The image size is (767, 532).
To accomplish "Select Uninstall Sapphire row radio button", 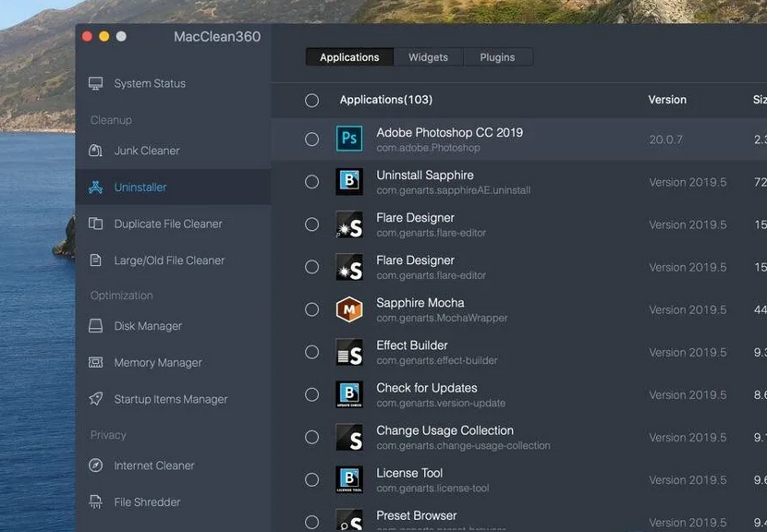I will point(311,182).
